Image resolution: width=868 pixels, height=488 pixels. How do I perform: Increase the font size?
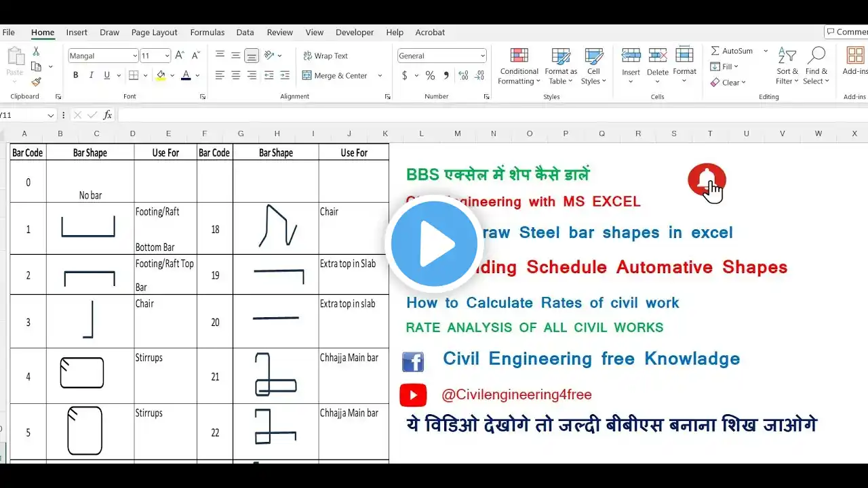click(x=180, y=56)
